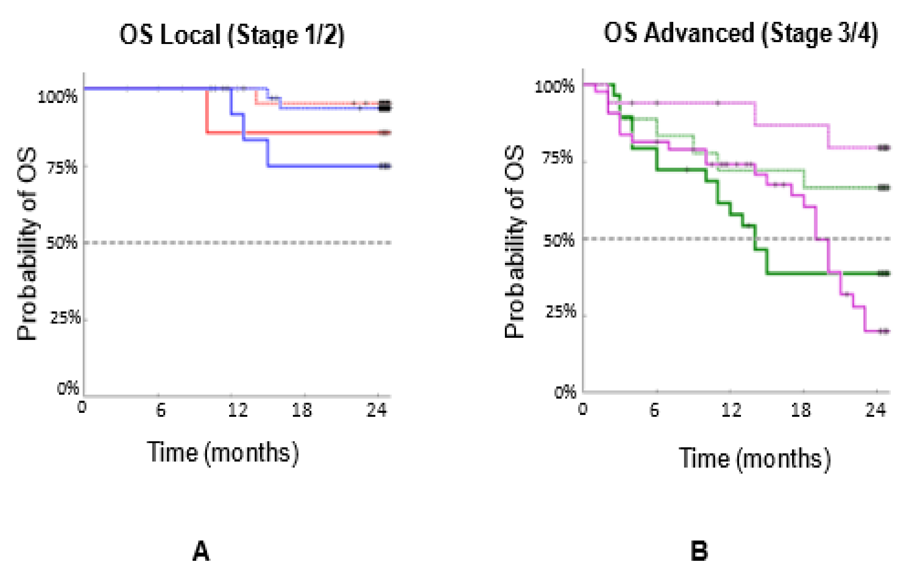Select the "Probability of OS" axis label in Local chart
Screen dimensions: 924x575
click(27, 243)
